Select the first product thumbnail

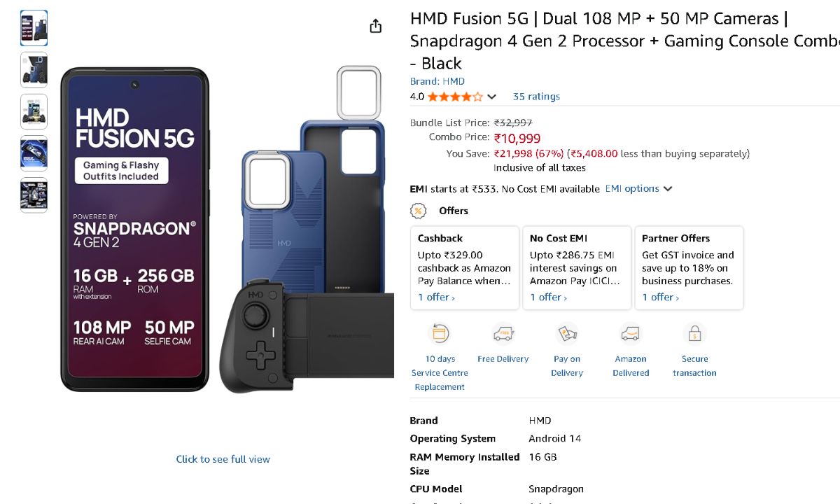click(x=34, y=28)
